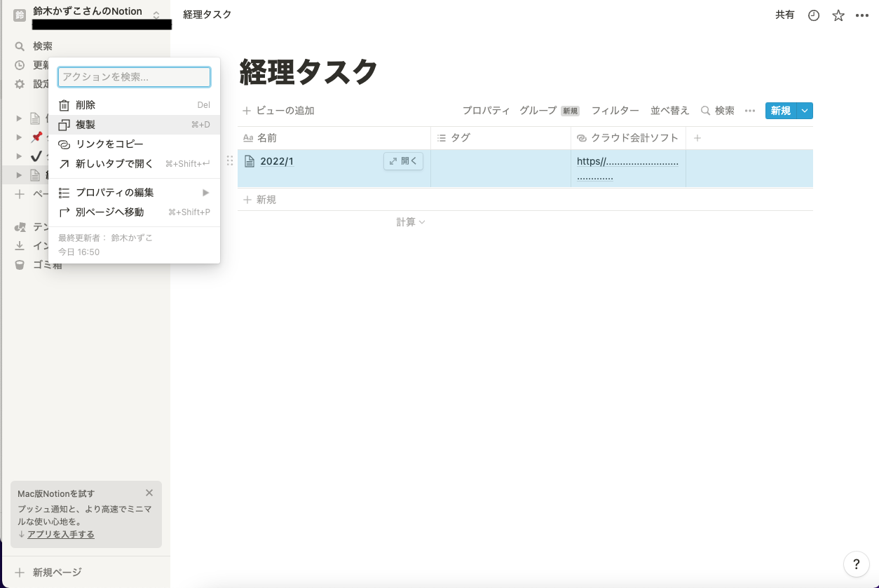The height and width of the screenshot is (588, 879).
Task: Click the 2022/1 row name text
Action: tap(277, 162)
